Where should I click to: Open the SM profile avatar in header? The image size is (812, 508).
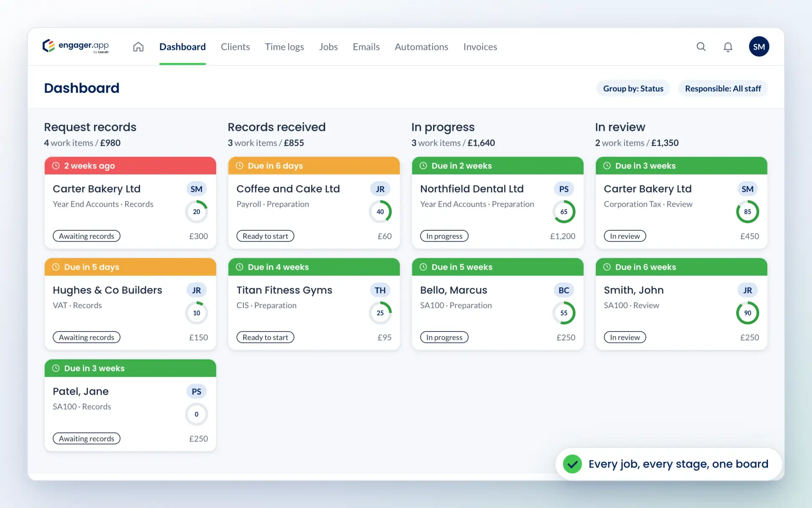(x=759, y=47)
